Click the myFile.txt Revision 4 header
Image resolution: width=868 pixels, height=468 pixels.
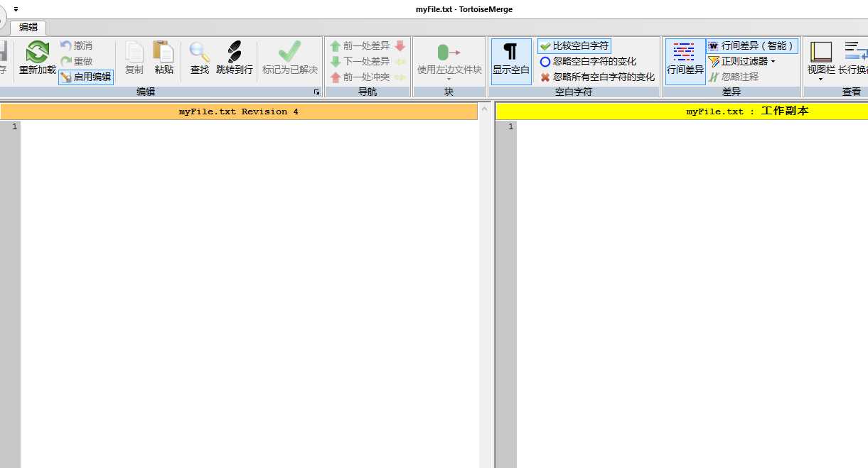point(239,111)
